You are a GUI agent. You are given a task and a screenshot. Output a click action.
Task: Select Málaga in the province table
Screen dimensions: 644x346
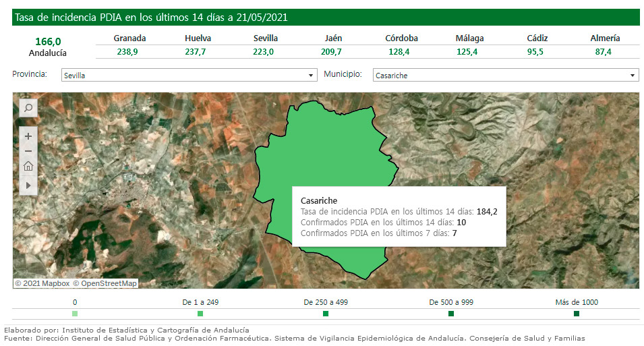pyautogui.click(x=469, y=38)
